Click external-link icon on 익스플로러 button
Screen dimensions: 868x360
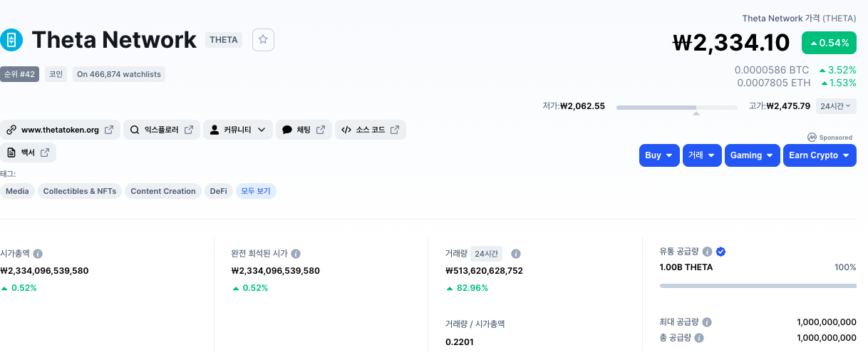pyautogui.click(x=189, y=130)
